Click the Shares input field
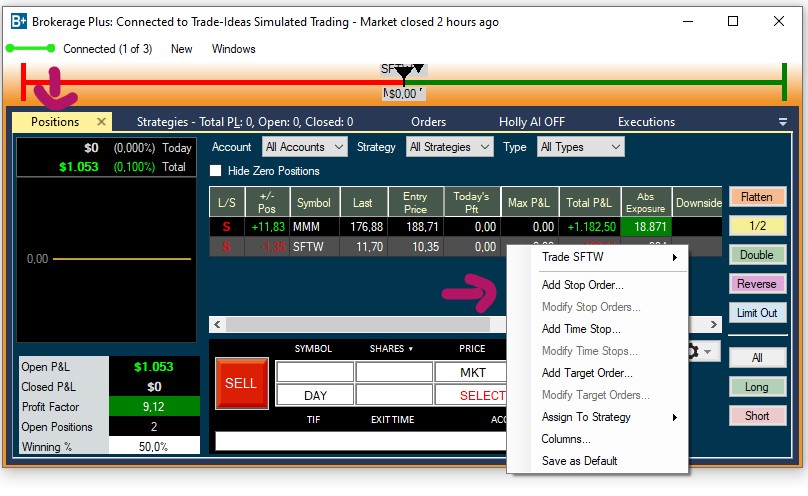The width and height of the screenshot is (808, 496). coord(394,372)
